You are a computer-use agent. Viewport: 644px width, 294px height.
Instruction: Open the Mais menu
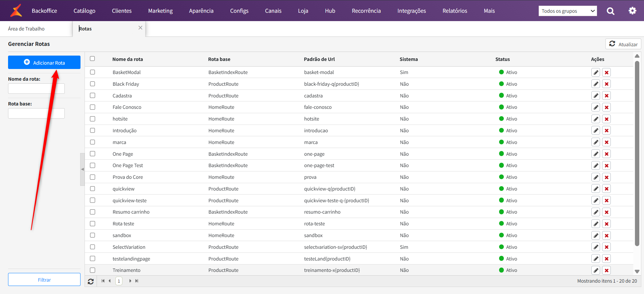click(489, 11)
